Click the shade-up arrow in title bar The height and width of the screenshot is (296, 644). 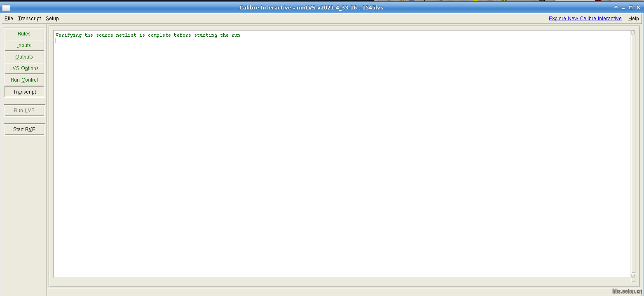(x=616, y=7)
